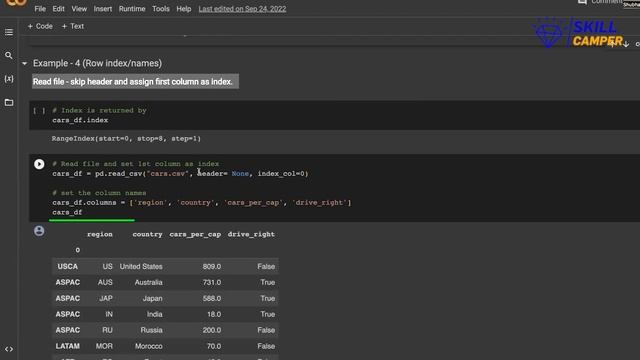This screenshot has height=360, width=640.
Task: Click the cars_df.index code line
Action: (80, 120)
